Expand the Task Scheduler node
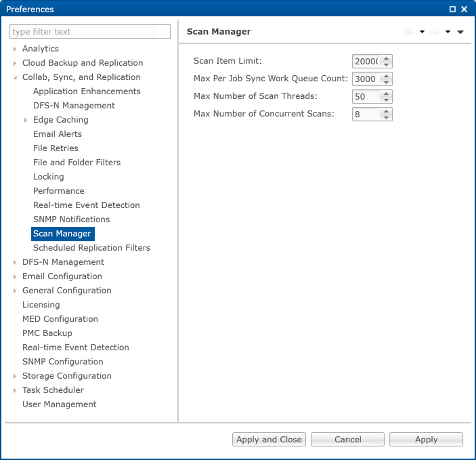The height and width of the screenshot is (460, 476). coord(15,390)
